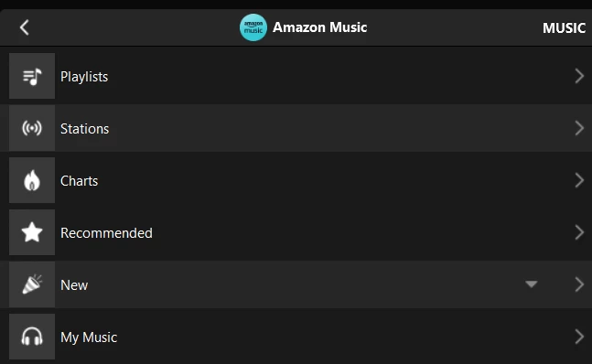Click the New party popper icon
This screenshot has width=592, height=364.
click(x=32, y=284)
